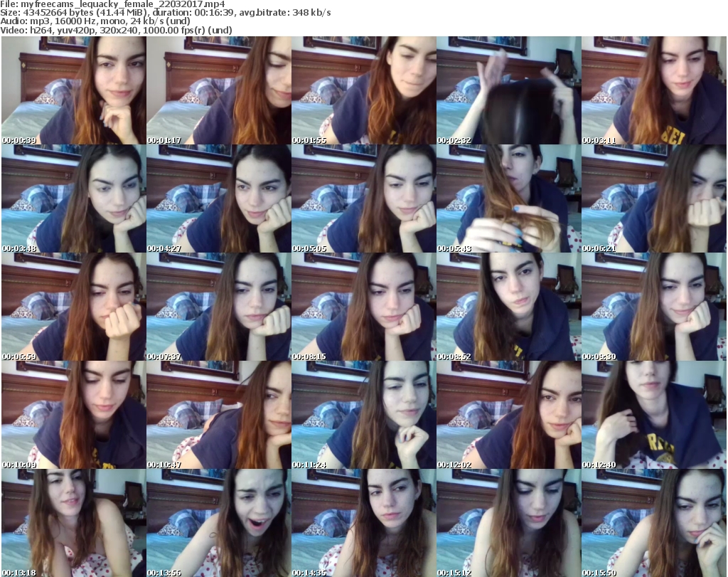728x577 pixels.
Task: Click the 00:04:27 frame
Action: tap(219, 198)
